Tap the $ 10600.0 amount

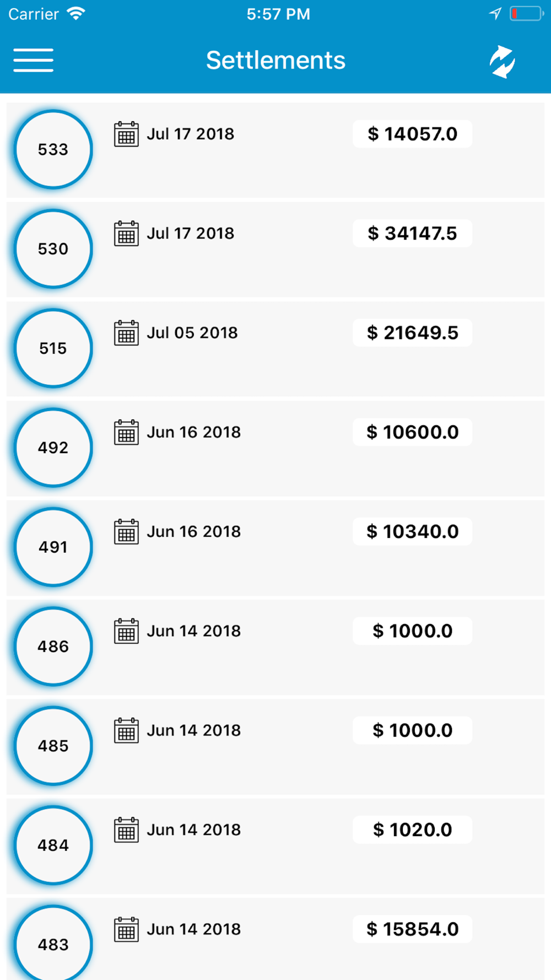point(412,432)
